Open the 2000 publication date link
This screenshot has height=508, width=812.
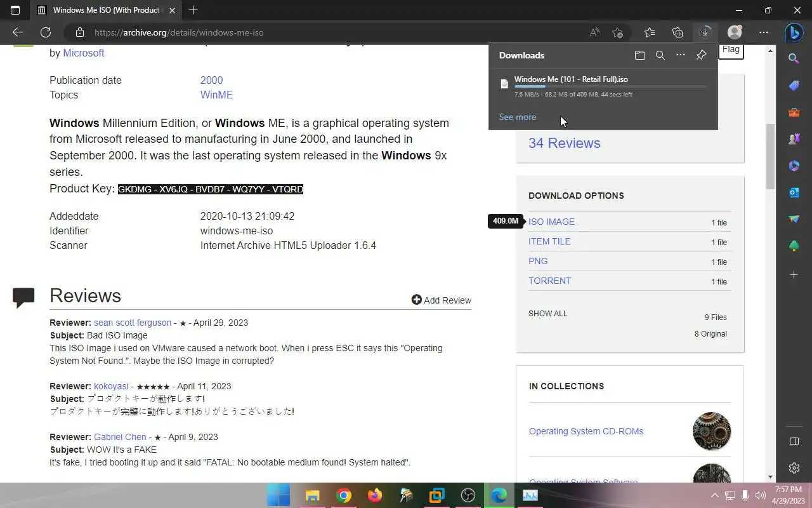tap(211, 81)
